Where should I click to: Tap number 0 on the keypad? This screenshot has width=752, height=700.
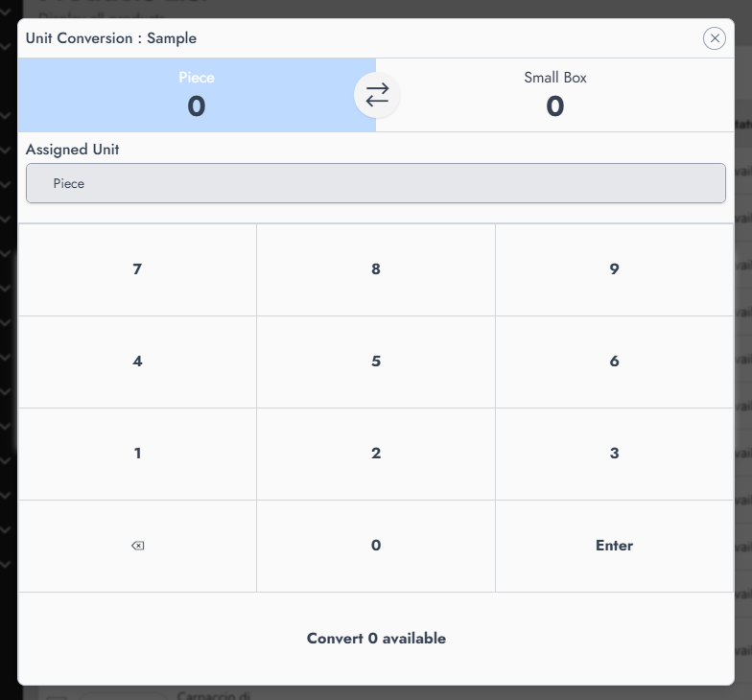tap(376, 546)
